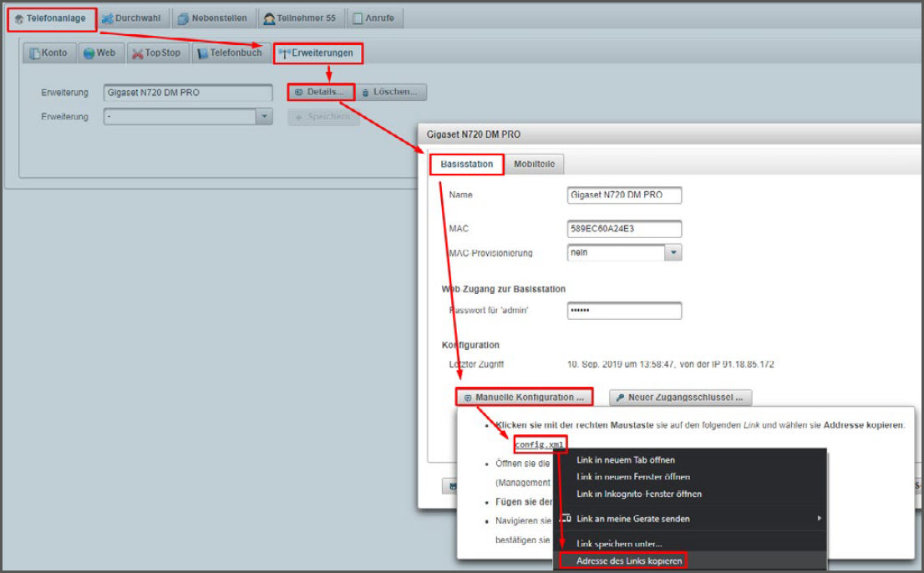This screenshot has height=573, width=924.
Task: Switch to the Durchwahl tab
Action: point(131,18)
